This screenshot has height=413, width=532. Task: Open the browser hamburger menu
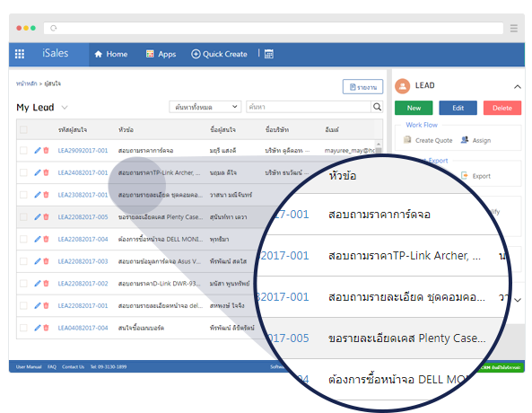pos(514,28)
